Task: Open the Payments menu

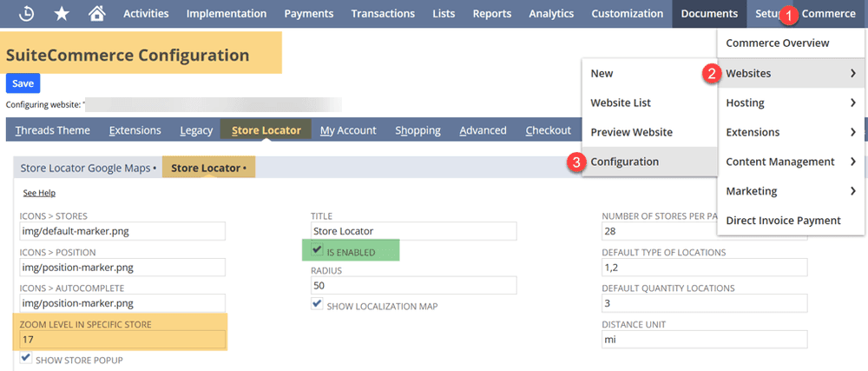Action: [309, 14]
